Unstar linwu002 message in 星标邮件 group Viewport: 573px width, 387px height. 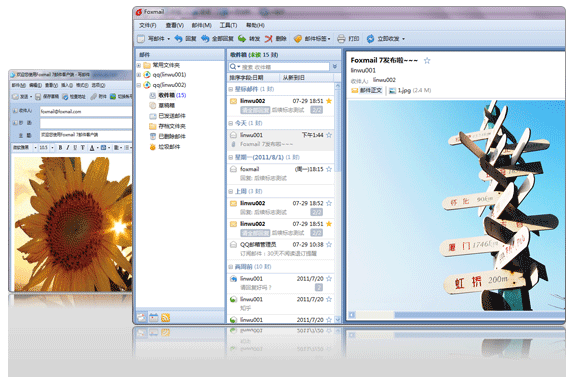(x=329, y=101)
